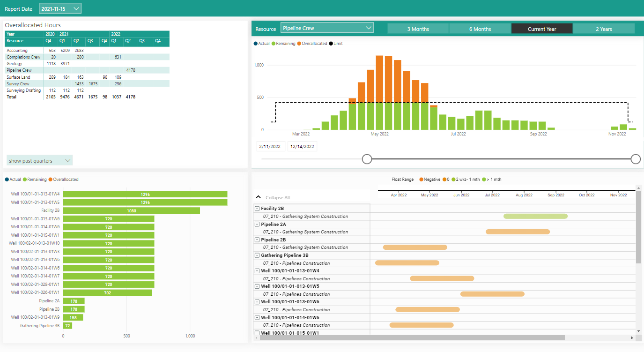Collapse the Pipeline 2A group
The height and width of the screenshot is (352, 644).
(x=257, y=225)
